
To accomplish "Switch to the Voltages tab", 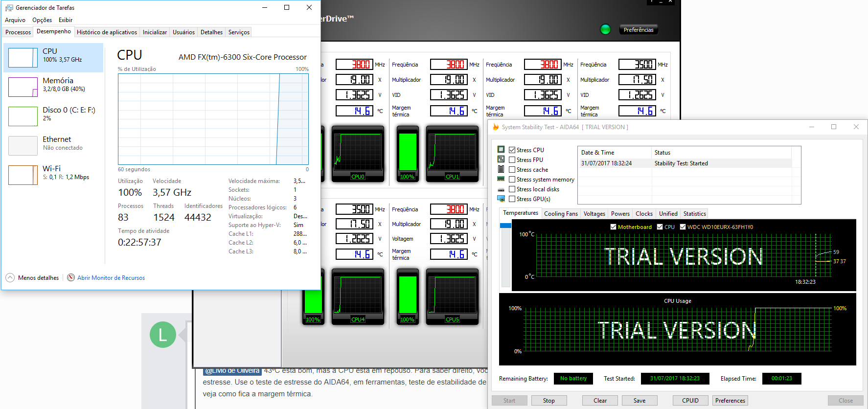I will click(594, 214).
